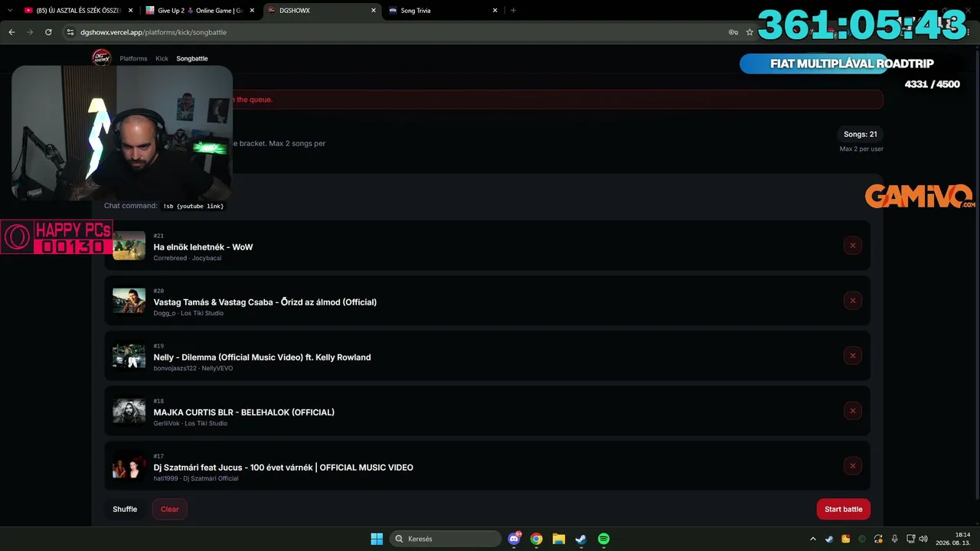Remove Nelly - Dilemma from the queue
Image resolution: width=980 pixels, height=551 pixels.
click(x=852, y=356)
